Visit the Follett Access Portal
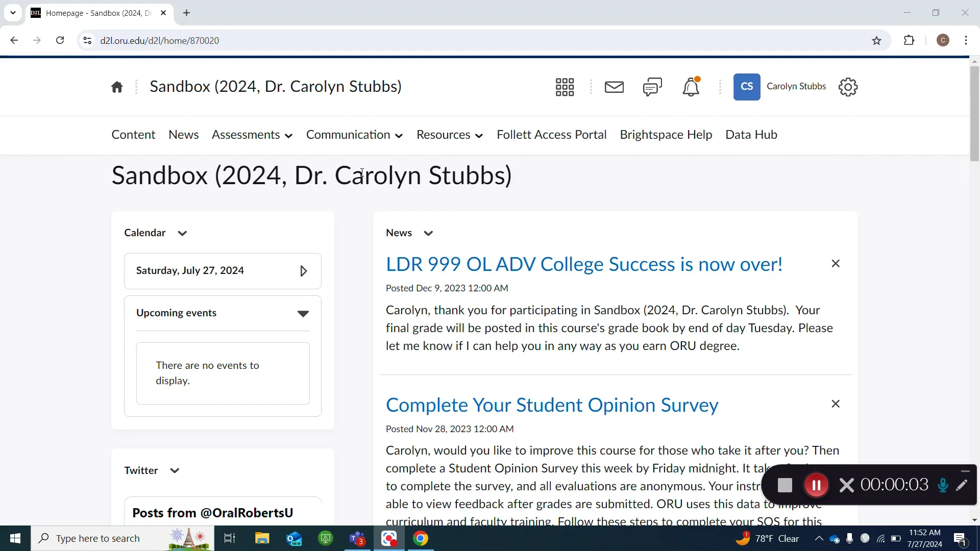Image resolution: width=980 pixels, height=551 pixels. (552, 135)
